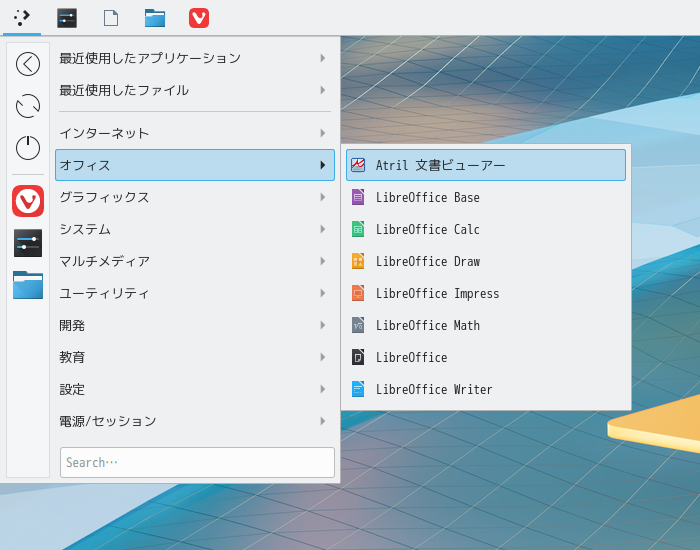This screenshot has width=700, height=550.
Task: Select the マルチメディア category
Action: coord(195,261)
